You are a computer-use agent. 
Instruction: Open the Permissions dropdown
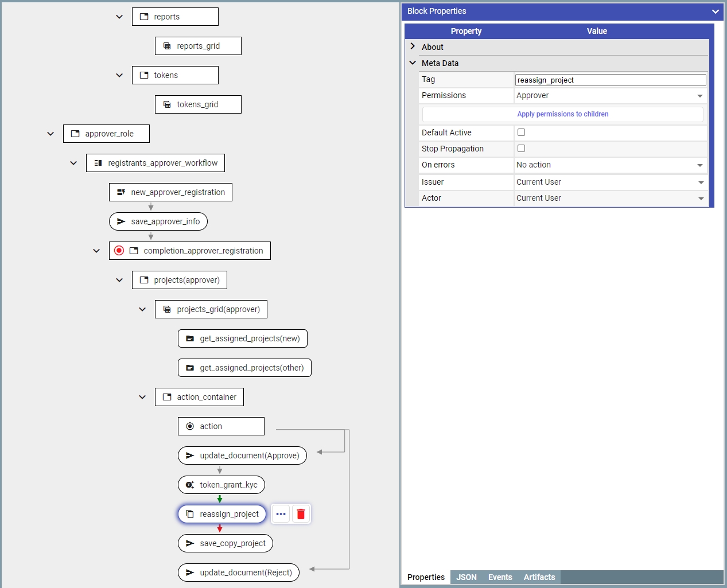610,96
